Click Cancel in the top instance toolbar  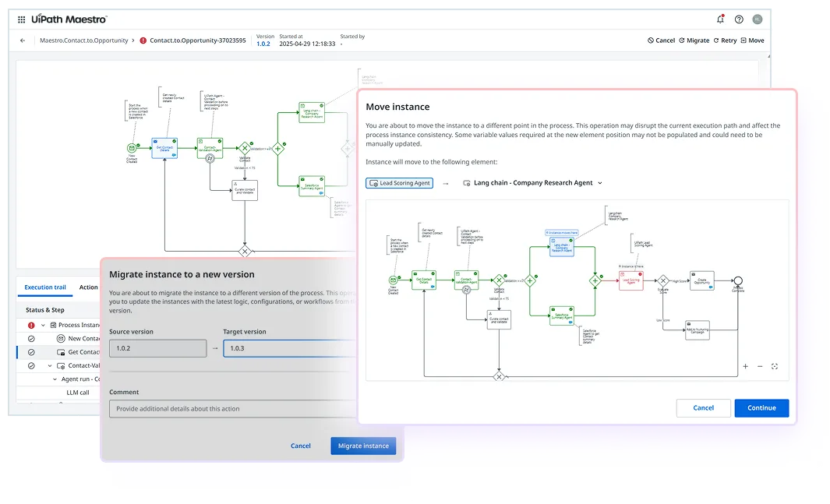(661, 41)
